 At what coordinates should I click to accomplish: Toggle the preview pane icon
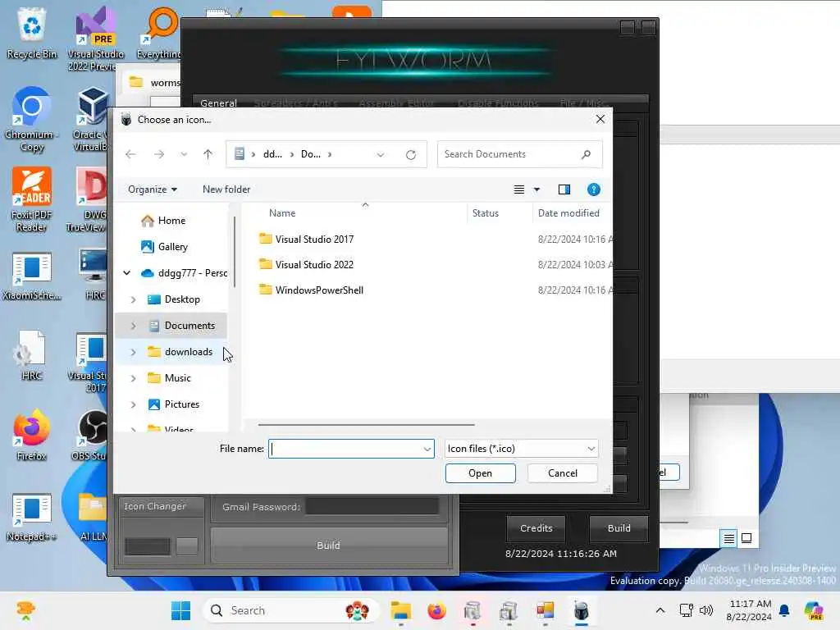(564, 189)
